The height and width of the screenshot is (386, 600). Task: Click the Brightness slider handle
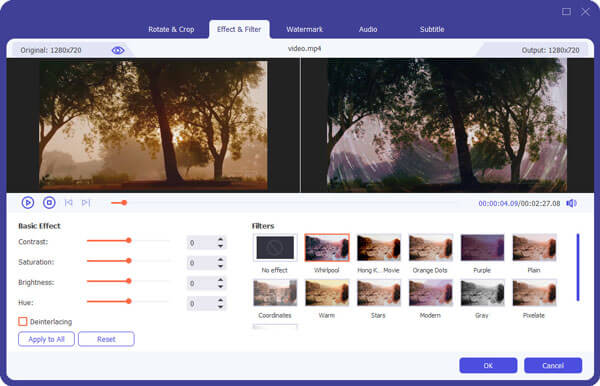(129, 281)
